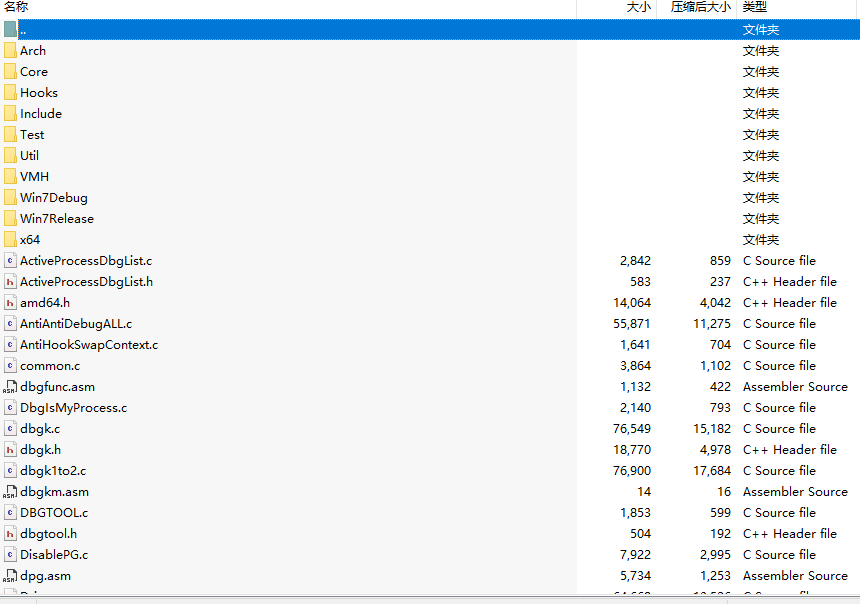Viewport: 860px width, 604px height.
Task: Click the DbgIsMyProcess.c file icon
Action: tap(10, 408)
